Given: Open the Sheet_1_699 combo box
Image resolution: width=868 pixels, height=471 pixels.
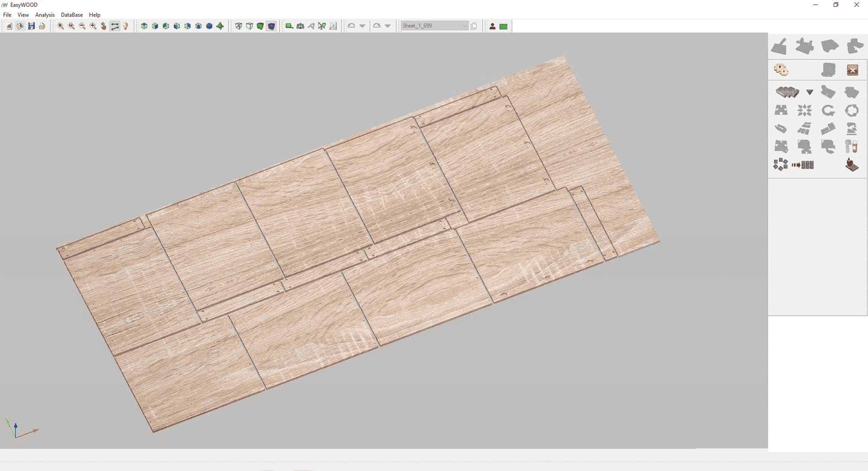Looking at the screenshot, I should point(434,26).
